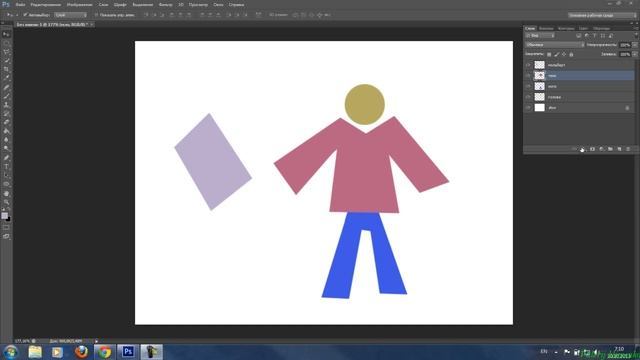This screenshot has height=360, width=640.
Task: Create a new layer group
Action: (610, 149)
